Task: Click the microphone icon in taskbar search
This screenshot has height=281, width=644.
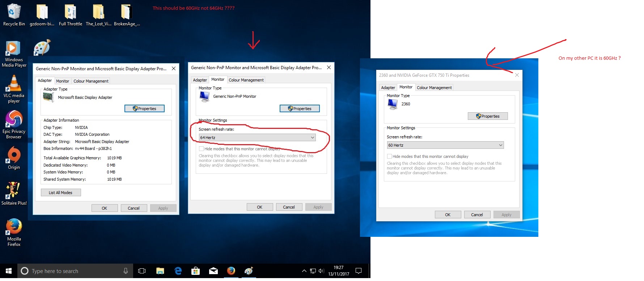Action: pos(126,271)
